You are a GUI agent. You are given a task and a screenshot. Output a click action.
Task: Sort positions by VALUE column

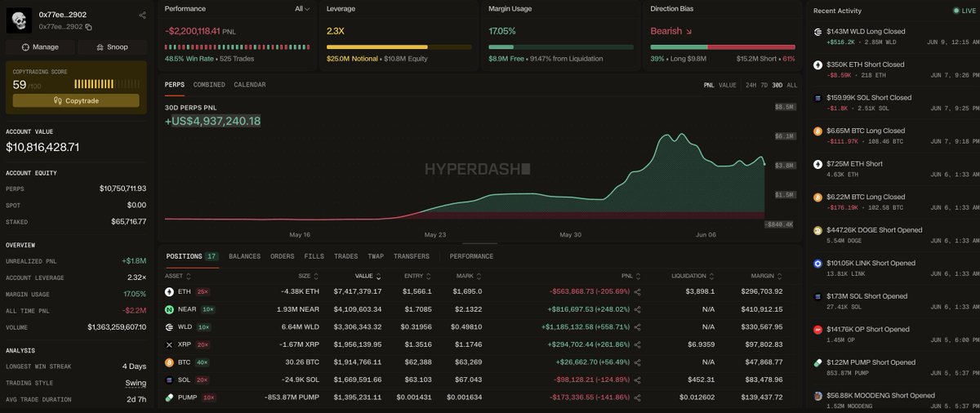pos(368,276)
